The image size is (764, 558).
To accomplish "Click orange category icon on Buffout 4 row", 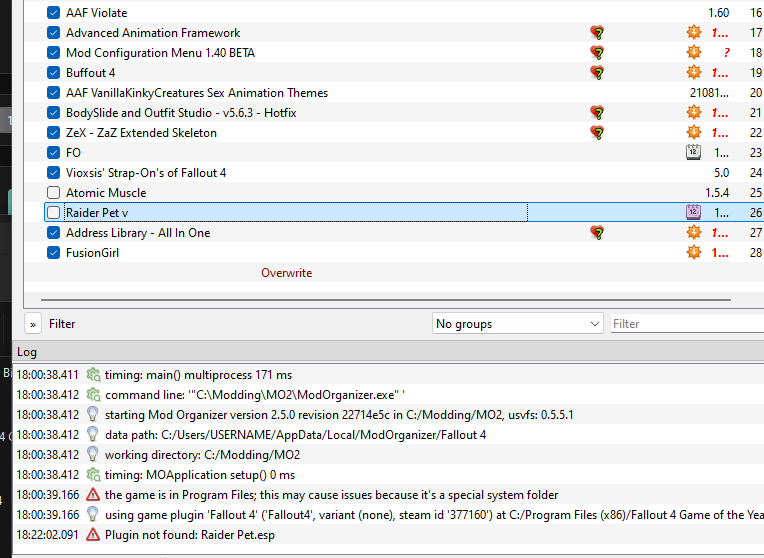I will click(x=694, y=72).
